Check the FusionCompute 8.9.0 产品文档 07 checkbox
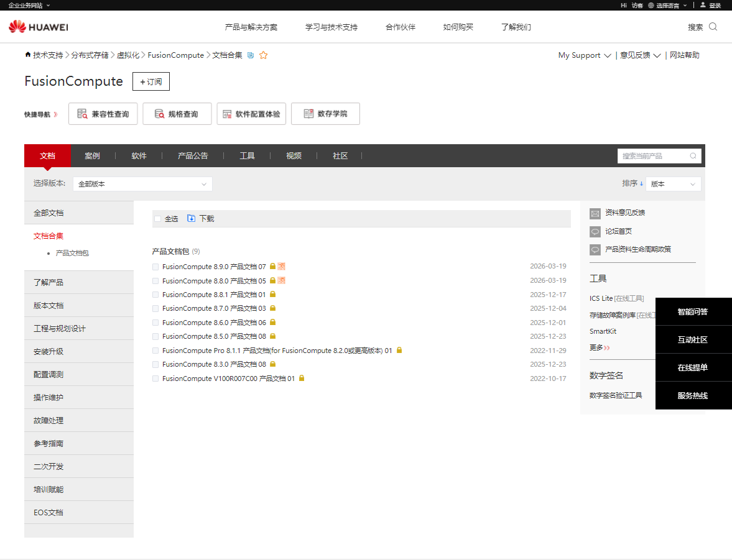732x560 pixels. point(155,267)
